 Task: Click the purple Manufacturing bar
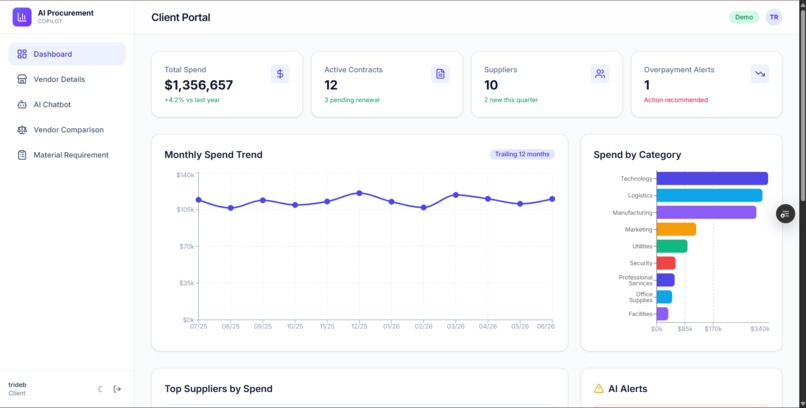pyautogui.click(x=706, y=212)
